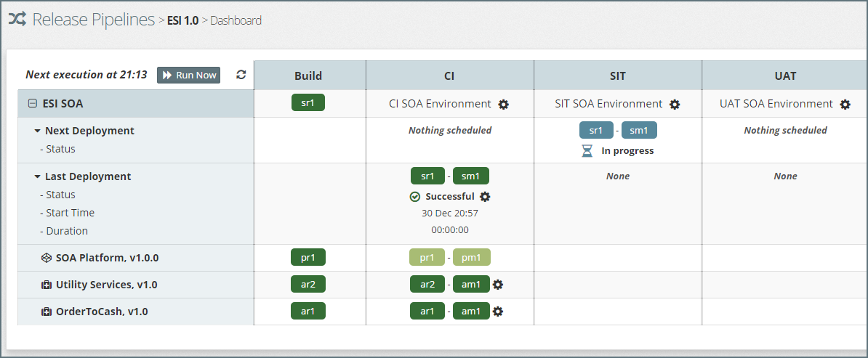Image resolution: width=868 pixels, height=358 pixels.
Task: Click the CI column header
Action: point(449,76)
